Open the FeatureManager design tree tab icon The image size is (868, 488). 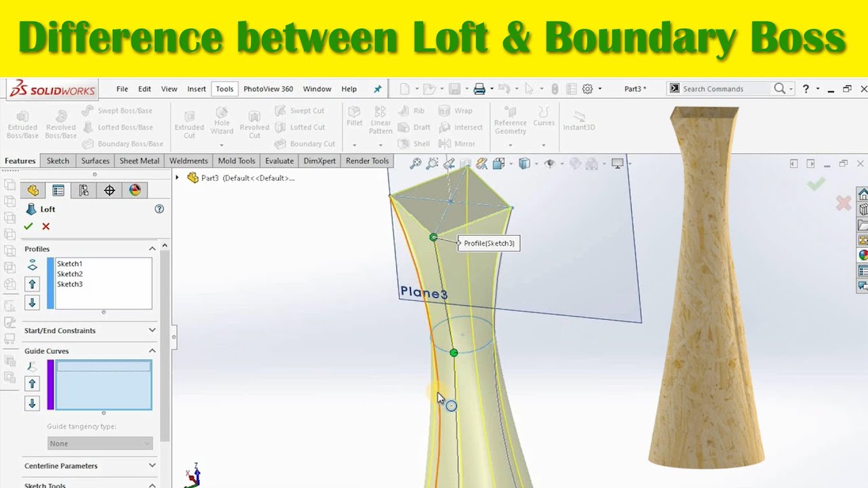click(33, 190)
